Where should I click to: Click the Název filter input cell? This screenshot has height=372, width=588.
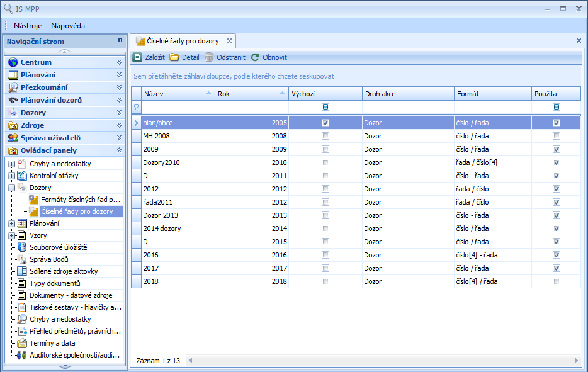178,107
